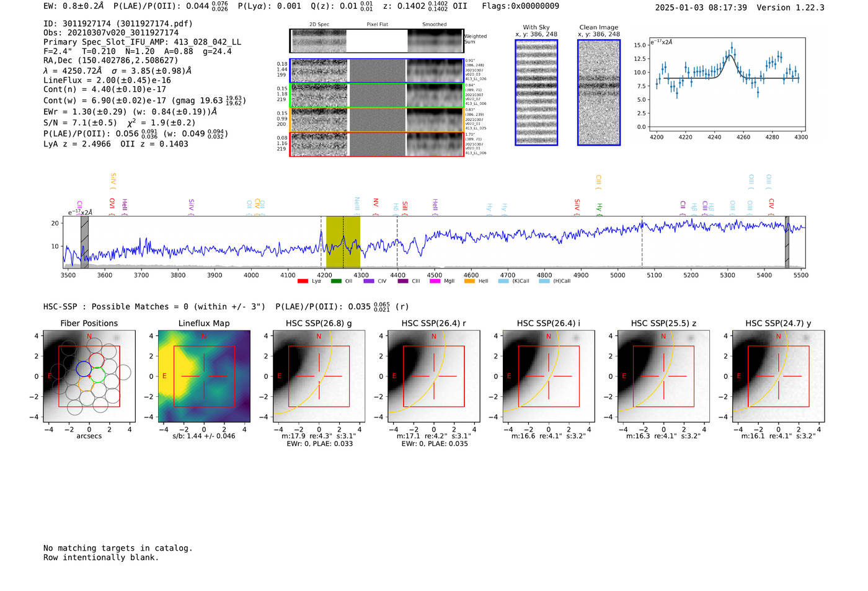868x591 pixels.
Task: Click the ID: 3011927174 line
Action: click(x=118, y=24)
